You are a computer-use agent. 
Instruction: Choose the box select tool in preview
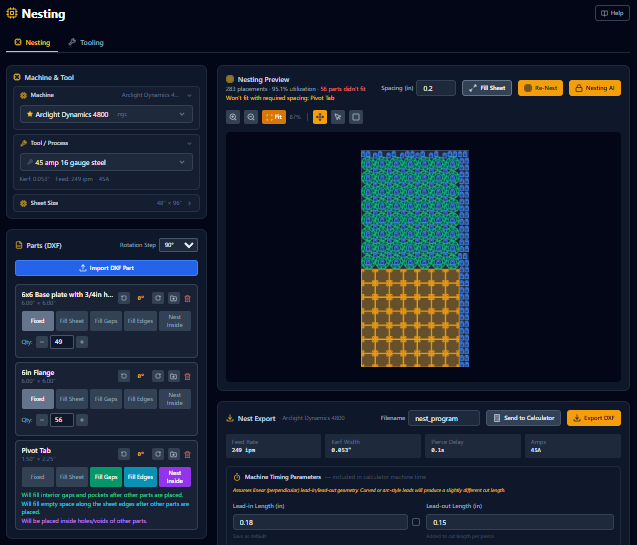(356, 117)
